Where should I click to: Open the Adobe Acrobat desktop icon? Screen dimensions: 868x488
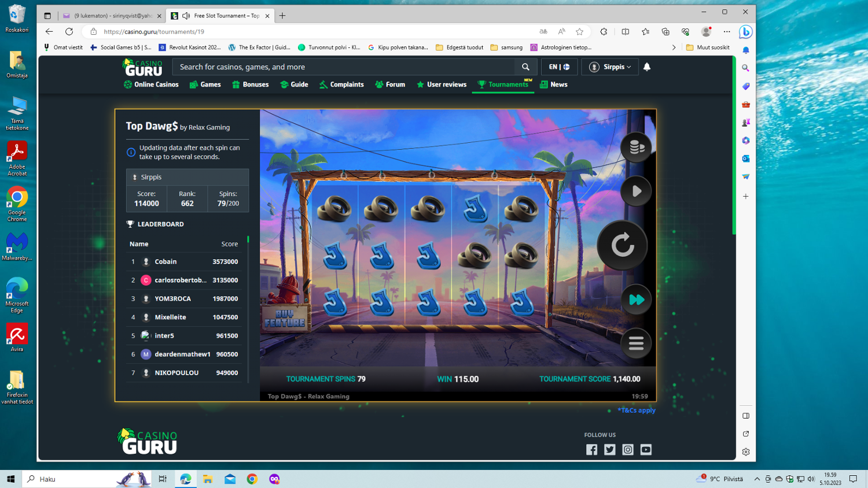(17, 158)
